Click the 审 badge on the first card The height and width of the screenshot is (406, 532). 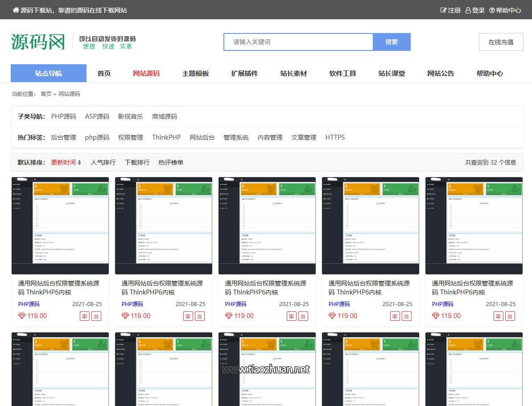click(x=84, y=316)
